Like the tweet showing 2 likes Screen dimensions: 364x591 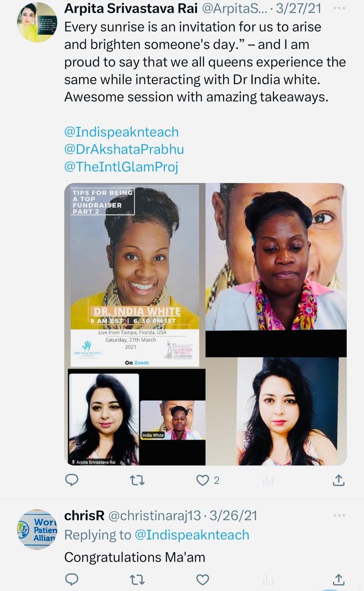tap(202, 480)
